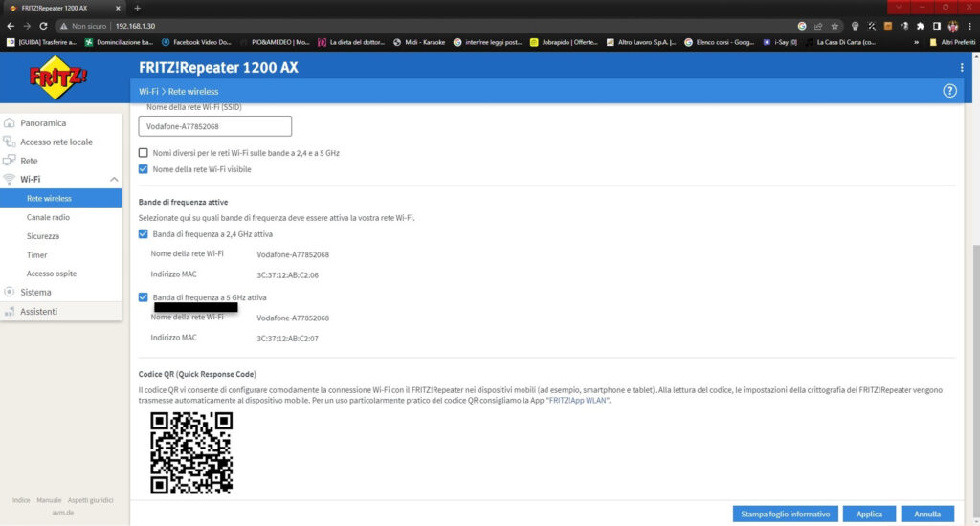
Task: Select Rete wireless submenu
Action: [x=61, y=198]
